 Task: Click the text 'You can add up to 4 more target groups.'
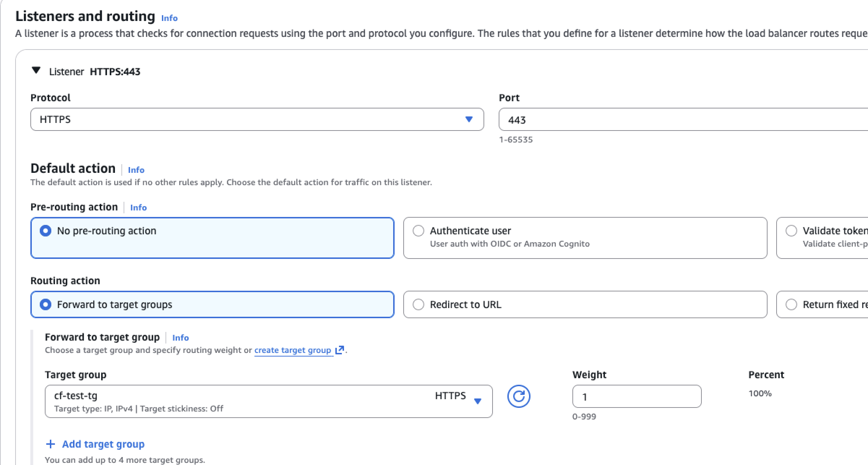pyautogui.click(x=125, y=460)
